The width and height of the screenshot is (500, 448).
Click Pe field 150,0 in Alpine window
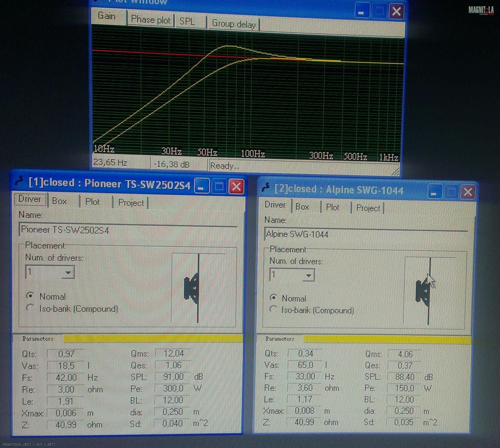tap(404, 388)
